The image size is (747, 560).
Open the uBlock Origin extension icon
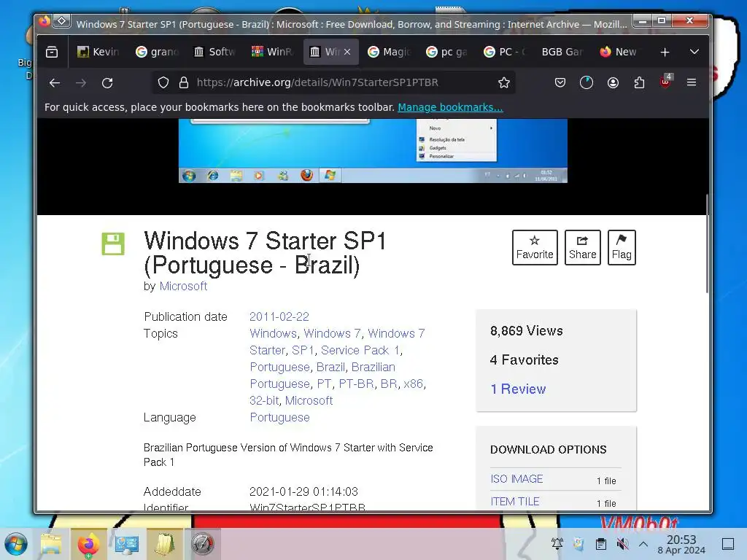tap(665, 82)
